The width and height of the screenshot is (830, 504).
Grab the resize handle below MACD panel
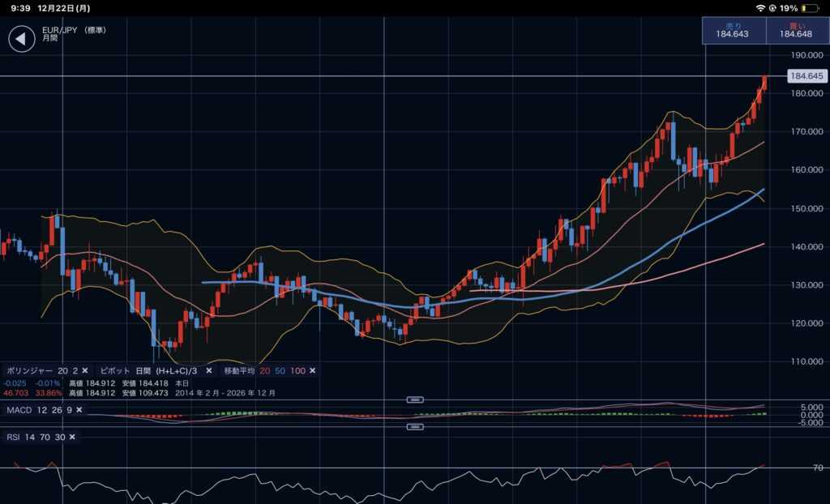coord(415,426)
